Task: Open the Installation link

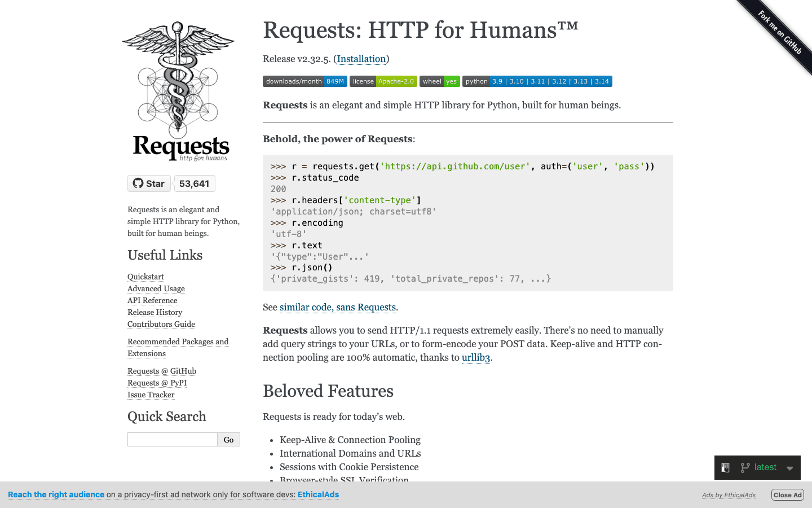Action: click(x=361, y=59)
